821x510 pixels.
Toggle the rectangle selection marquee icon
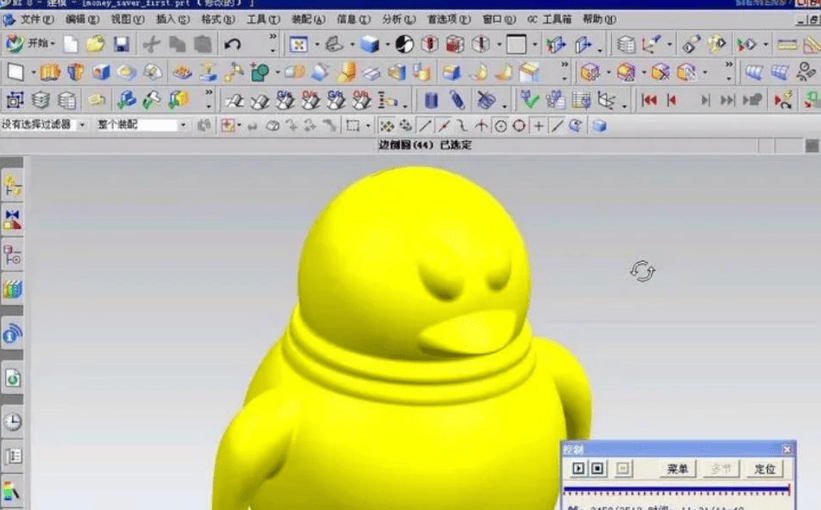click(x=353, y=126)
